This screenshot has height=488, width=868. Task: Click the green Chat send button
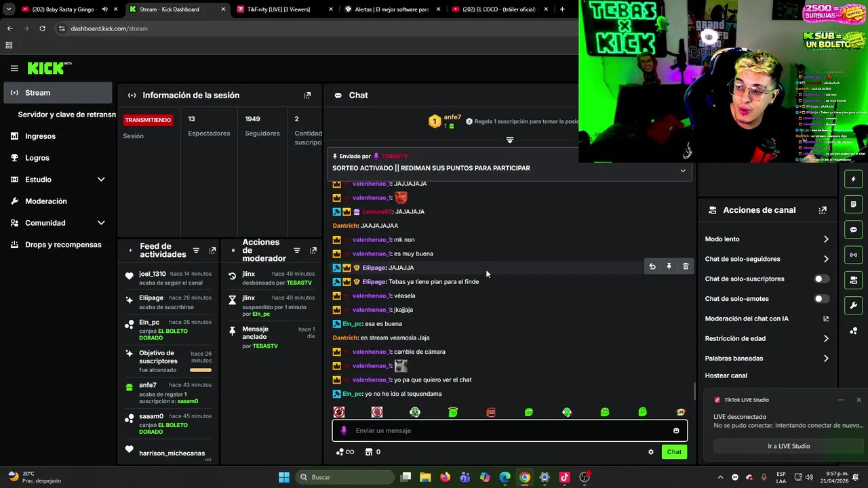click(674, 452)
